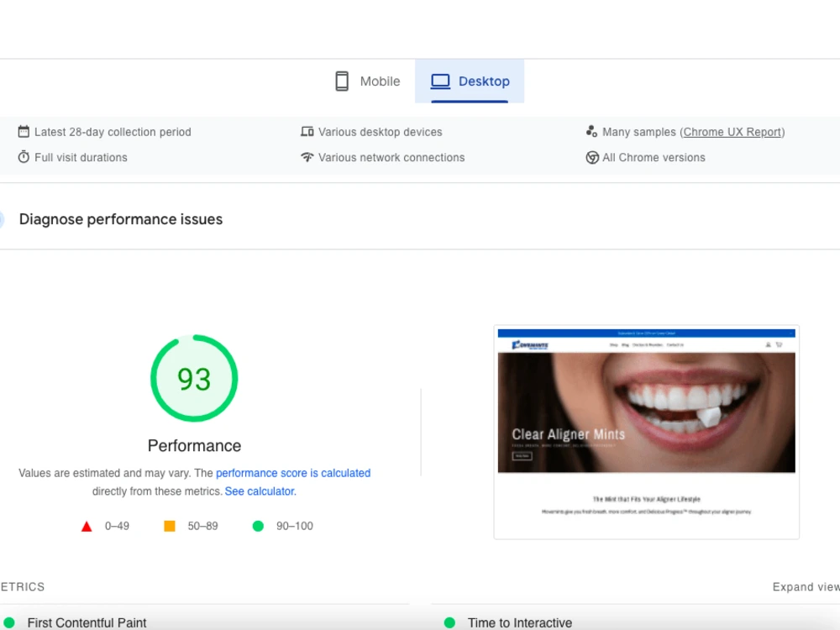840x630 pixels.
Task: Click green dot beside First Contentful Paint
Action: coord(9,622)
